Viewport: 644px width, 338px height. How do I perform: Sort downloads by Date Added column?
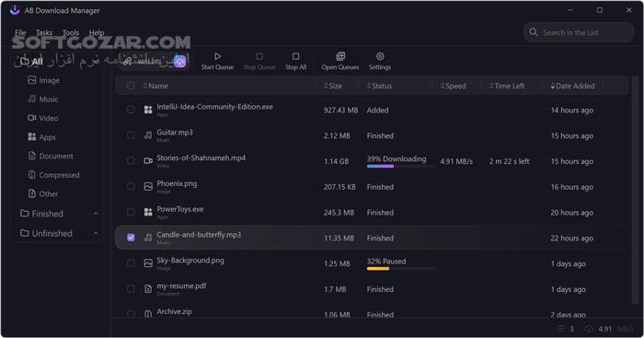(x=572, y=86)
